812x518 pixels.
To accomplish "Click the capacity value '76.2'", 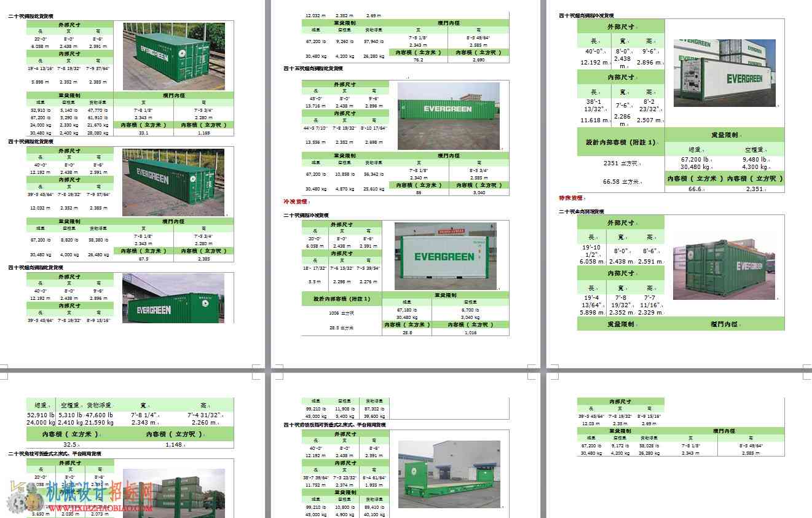I will 418,60.
